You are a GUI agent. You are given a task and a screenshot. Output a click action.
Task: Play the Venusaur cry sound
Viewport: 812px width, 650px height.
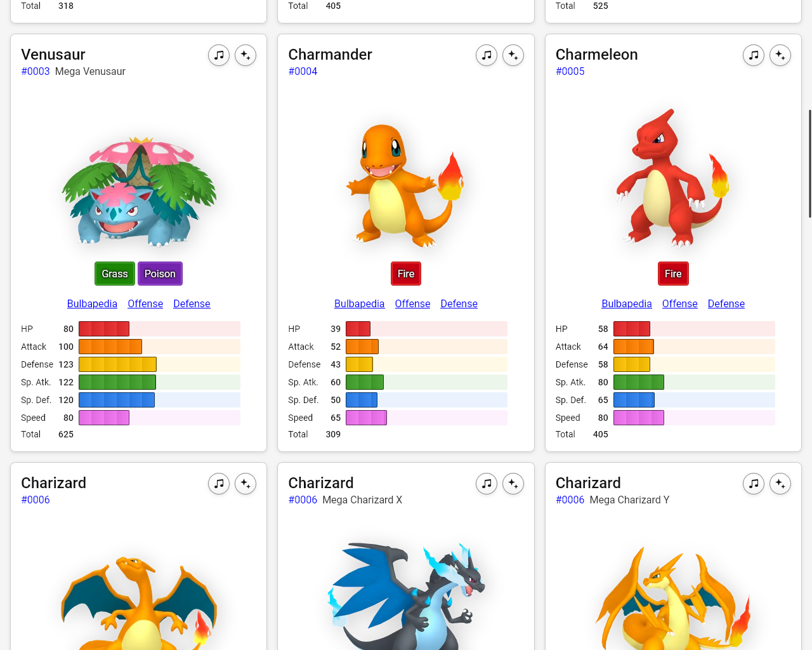pyautogui.click(x=219, y=55)
